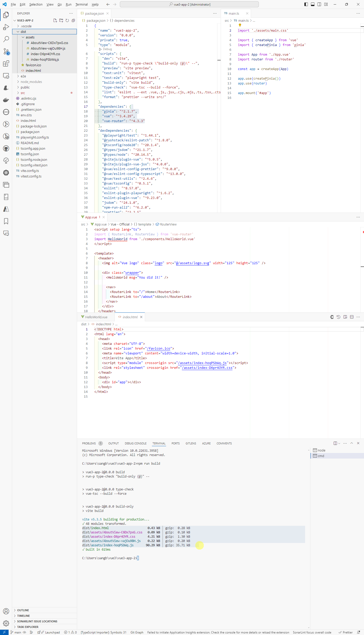Open the Accounts menu icon
Viewport: 364px width, 635px height.
6,611
